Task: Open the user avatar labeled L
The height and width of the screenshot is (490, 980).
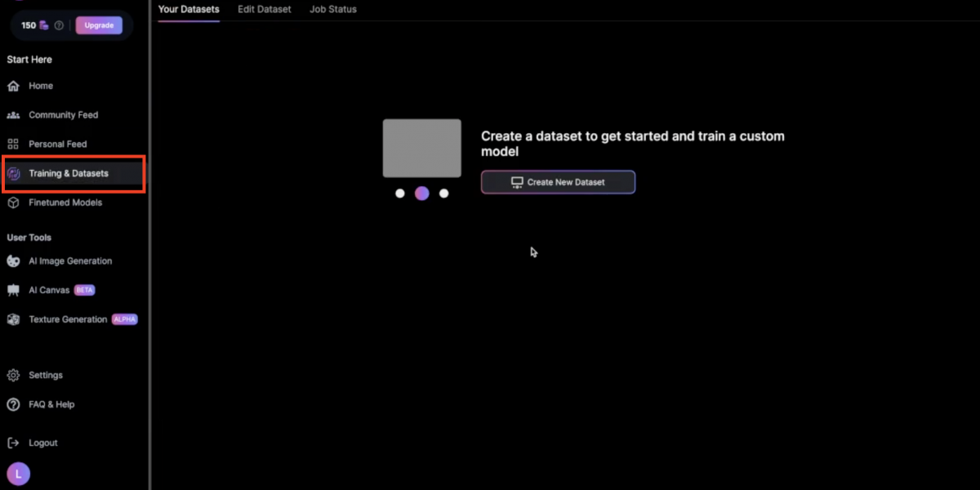Action: [18, 474]
